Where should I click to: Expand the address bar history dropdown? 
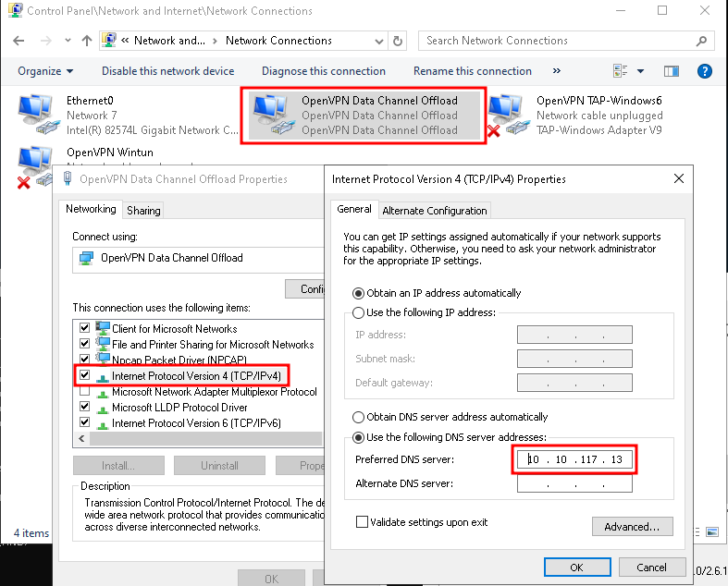(x=379, y=41)
